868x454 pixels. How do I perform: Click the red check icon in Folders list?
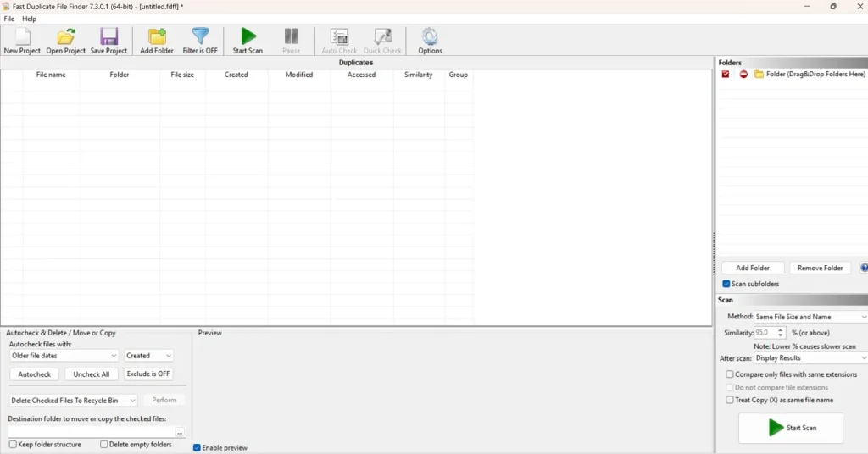726,74
